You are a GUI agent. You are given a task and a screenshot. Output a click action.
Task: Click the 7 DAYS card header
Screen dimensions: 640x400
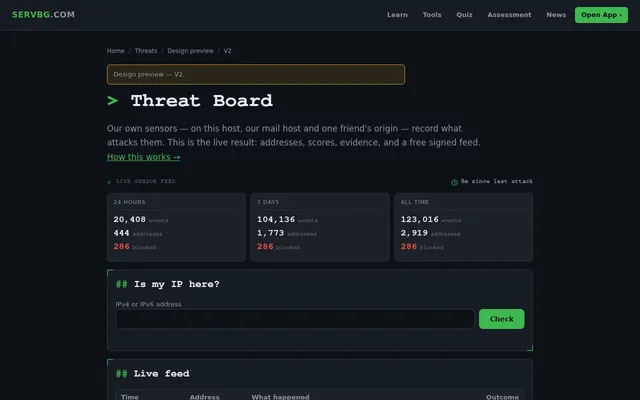[x=268, y=202]
